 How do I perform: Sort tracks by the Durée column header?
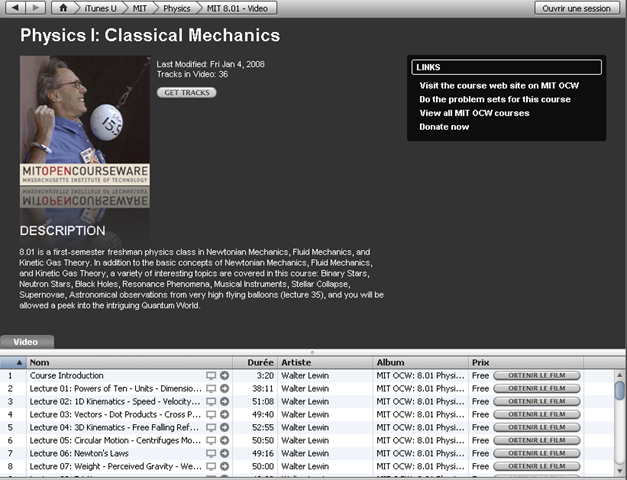260,362
